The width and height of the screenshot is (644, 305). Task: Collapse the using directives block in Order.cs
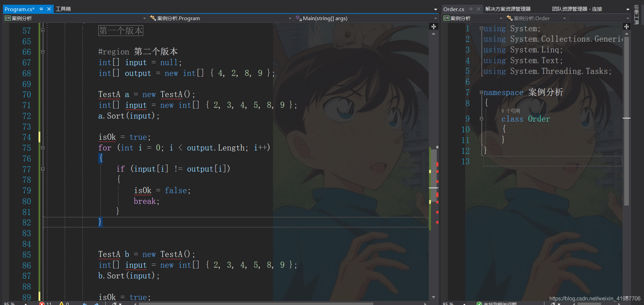(481, 28)
